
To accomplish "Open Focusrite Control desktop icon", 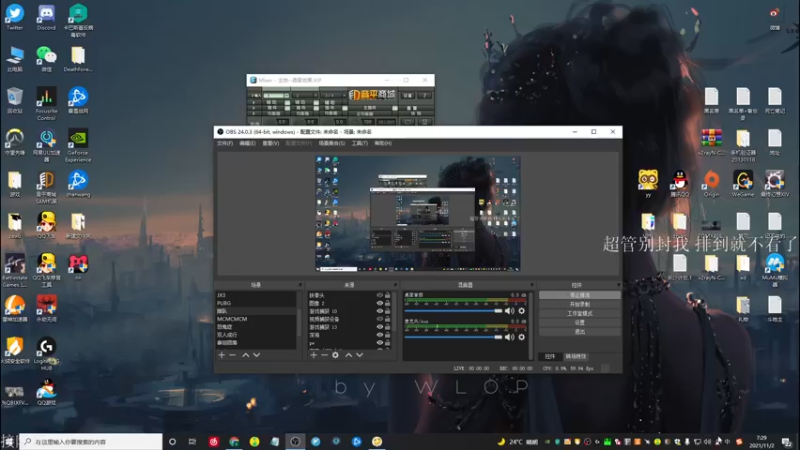I will click(x=46, y=104).
